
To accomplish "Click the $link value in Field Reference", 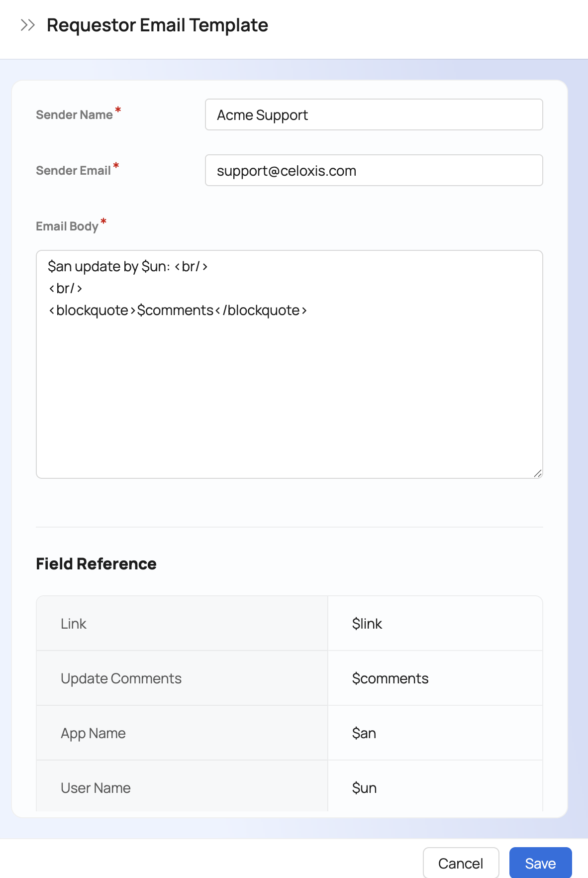I will (367, 624).
